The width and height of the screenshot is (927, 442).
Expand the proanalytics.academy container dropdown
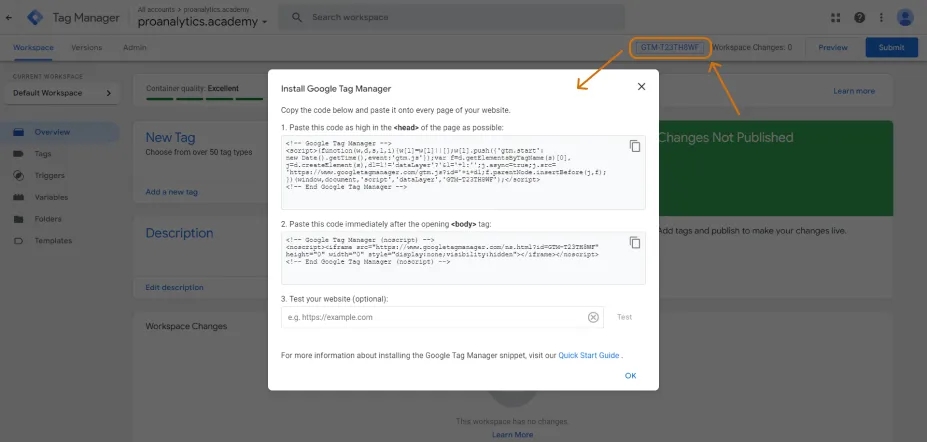203,22
